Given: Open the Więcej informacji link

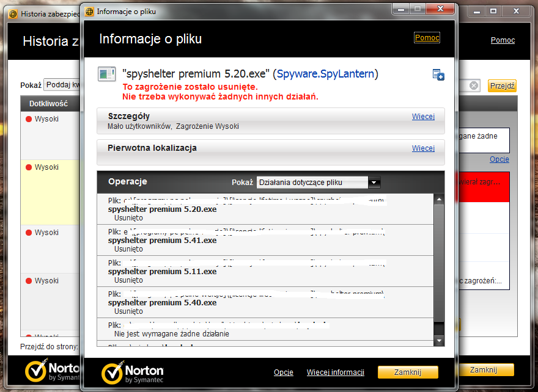Looking at the screenshot, I should coord(335,372).
